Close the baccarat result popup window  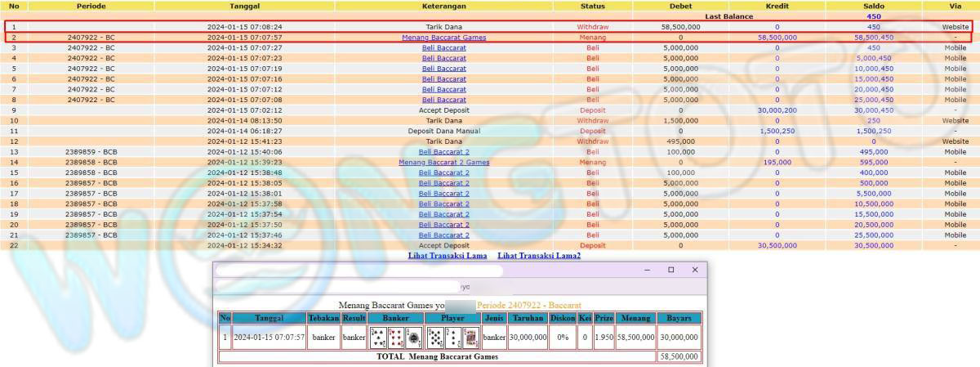tap(695, 270)
